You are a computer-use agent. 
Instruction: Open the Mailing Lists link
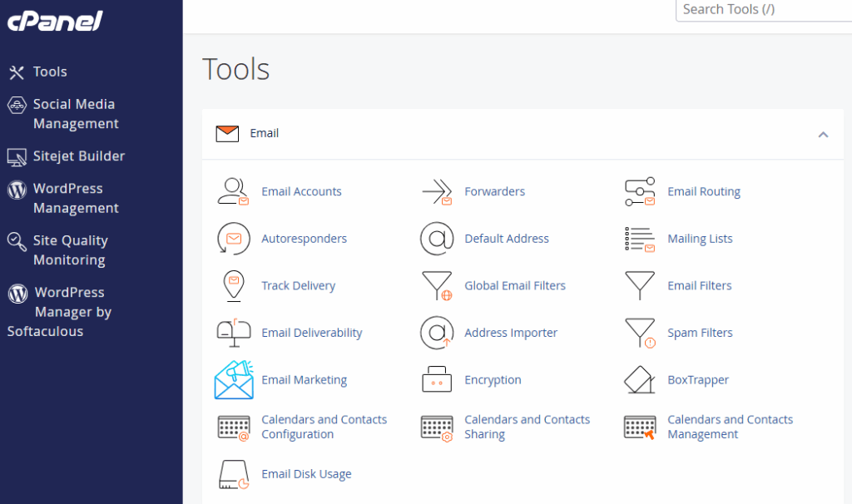[700, 239]
